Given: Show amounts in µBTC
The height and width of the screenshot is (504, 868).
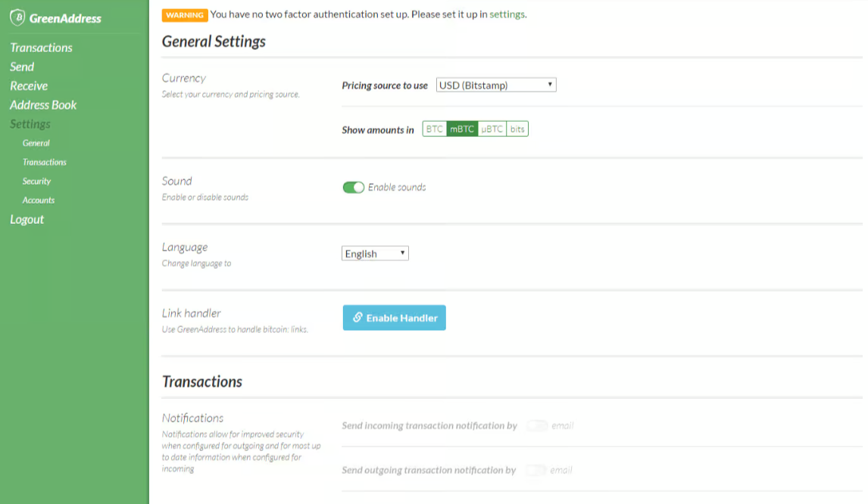Looking at the screenshot, I should point(491,129).
